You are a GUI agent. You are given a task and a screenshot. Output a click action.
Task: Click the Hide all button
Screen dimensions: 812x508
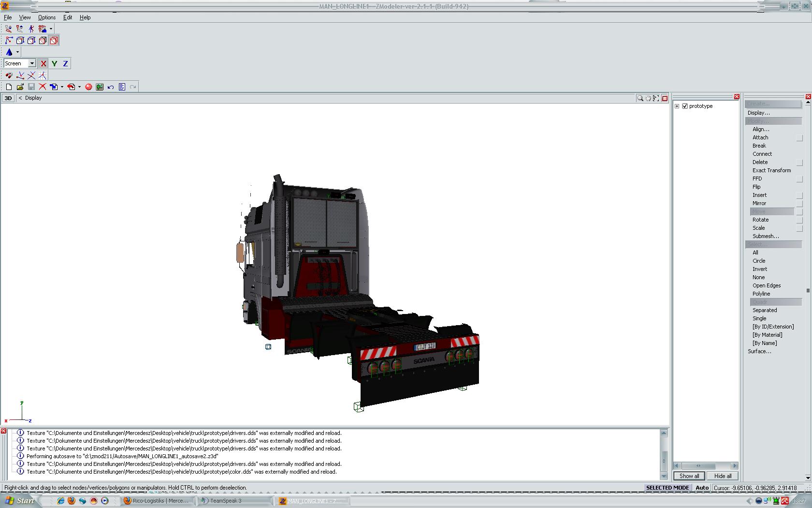point(723,476)
